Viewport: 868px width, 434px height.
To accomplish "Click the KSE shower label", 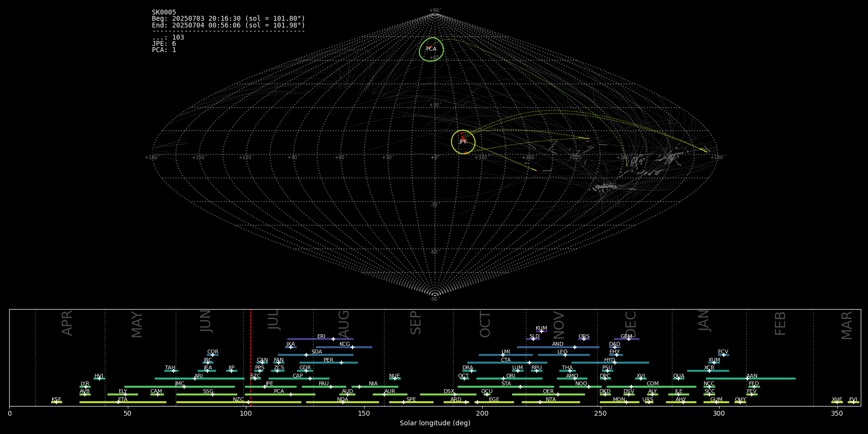I will [x=56, y=400].
